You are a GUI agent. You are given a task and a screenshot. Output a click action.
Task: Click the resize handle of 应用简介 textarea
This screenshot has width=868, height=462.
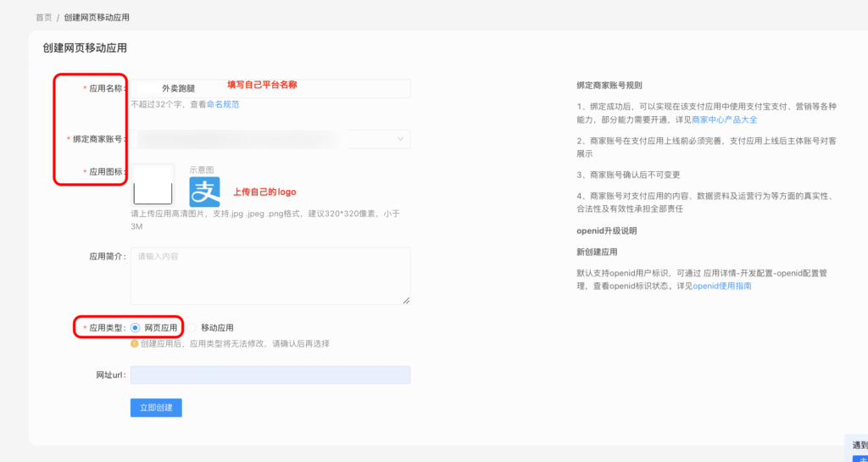(406, 299)
